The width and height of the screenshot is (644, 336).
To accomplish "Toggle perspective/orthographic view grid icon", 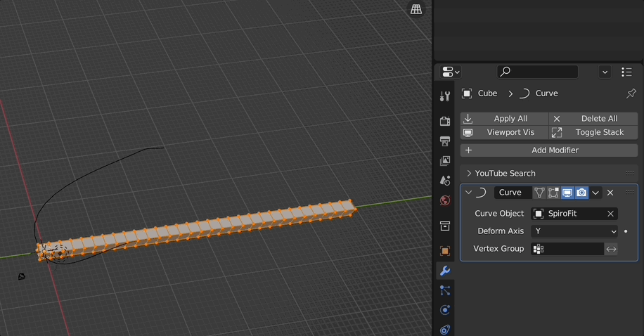I will click(x=416, y=9).
